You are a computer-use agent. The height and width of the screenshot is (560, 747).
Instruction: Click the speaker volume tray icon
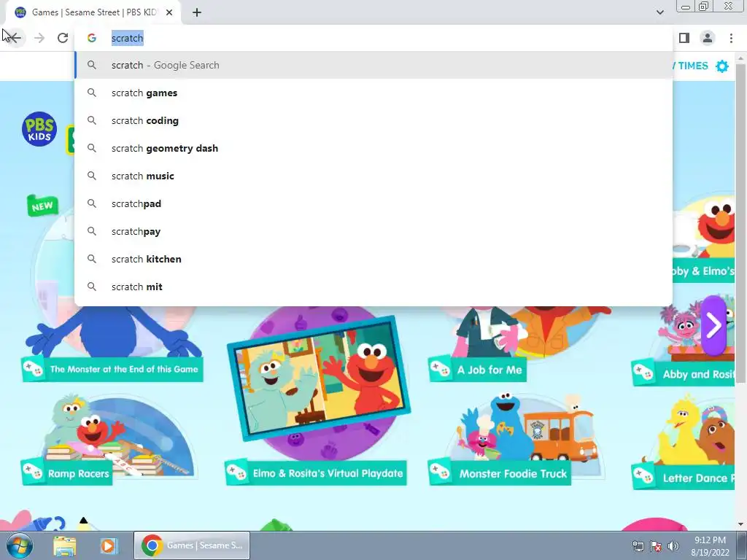click(673, 546)
